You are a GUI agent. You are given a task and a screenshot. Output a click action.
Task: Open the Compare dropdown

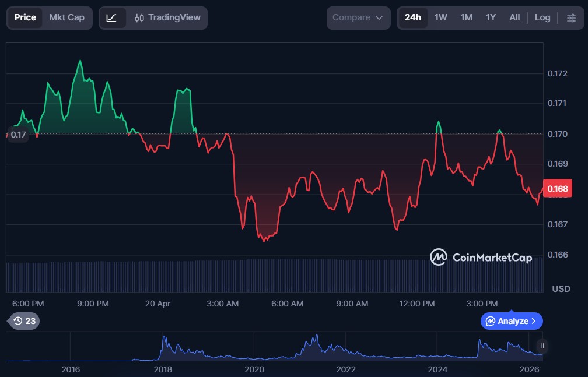click(x=358, y=17)
